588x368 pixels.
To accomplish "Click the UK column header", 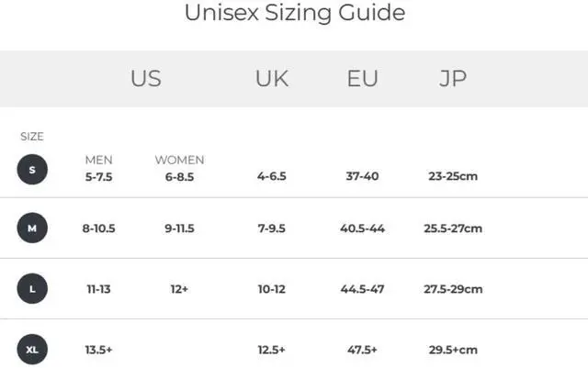I will 271,79.
